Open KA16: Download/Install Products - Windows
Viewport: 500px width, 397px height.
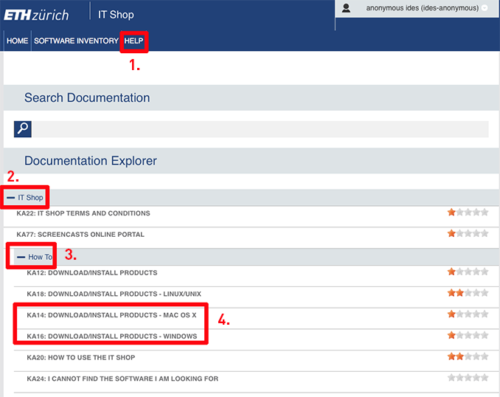coord(112,336)
